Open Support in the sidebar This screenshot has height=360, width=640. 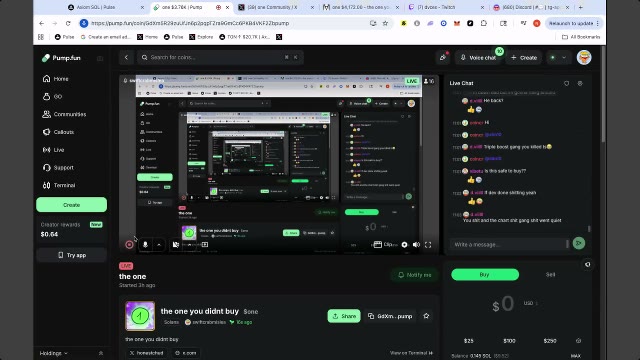point(58,167)
